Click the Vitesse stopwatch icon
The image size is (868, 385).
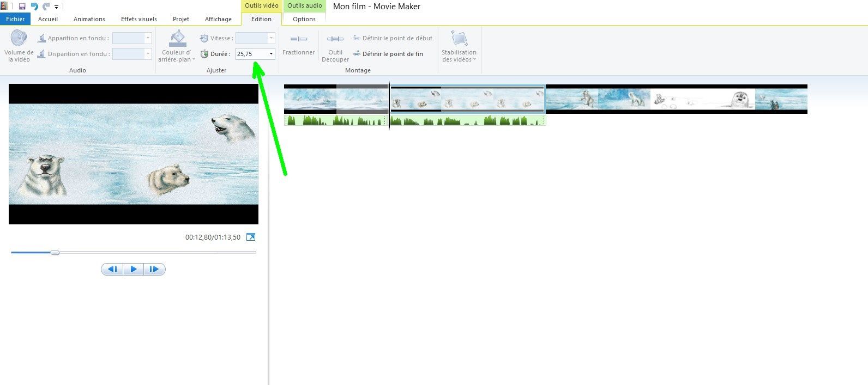(204, 38)
